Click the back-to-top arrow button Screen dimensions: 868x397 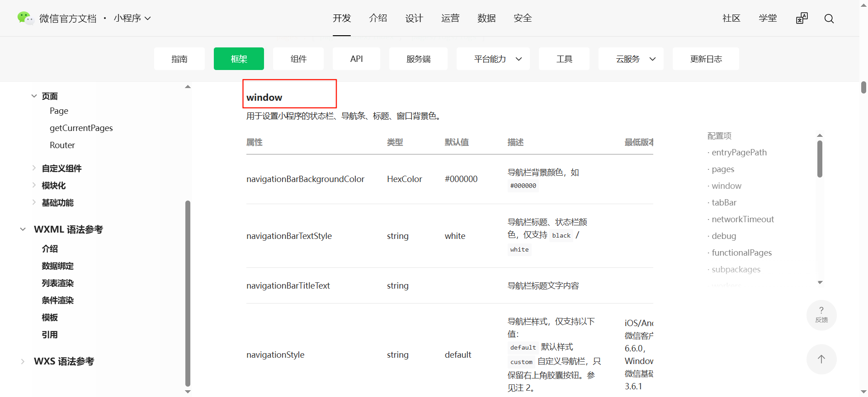point(821,359)
